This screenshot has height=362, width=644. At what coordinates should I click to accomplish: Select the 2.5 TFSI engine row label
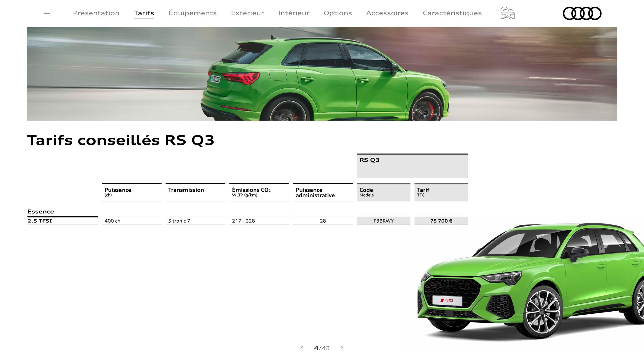(x=40, y=221)
